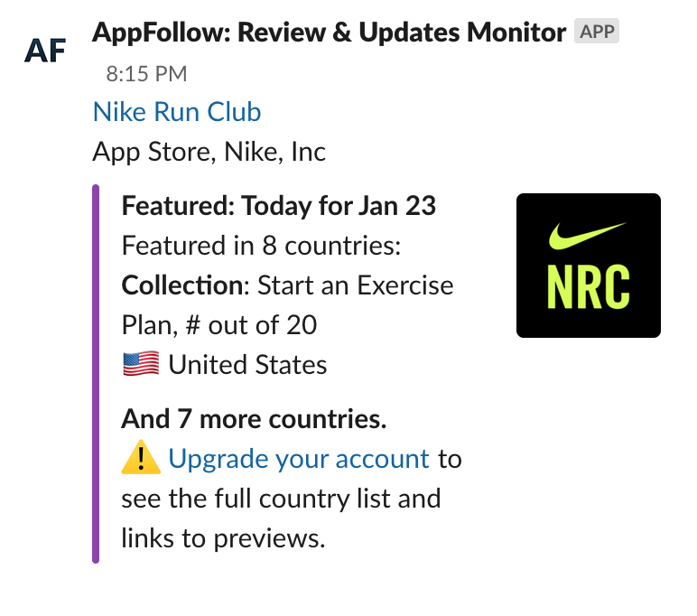The height and width of the screenshot is (616, 697).
Task: Click the United States country label
Action: (x=247, y=365)
